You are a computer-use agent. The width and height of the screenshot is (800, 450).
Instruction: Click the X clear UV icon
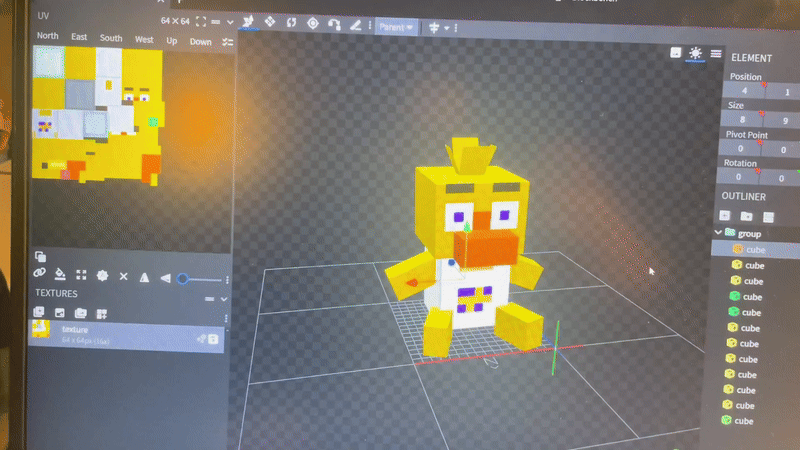123,277
